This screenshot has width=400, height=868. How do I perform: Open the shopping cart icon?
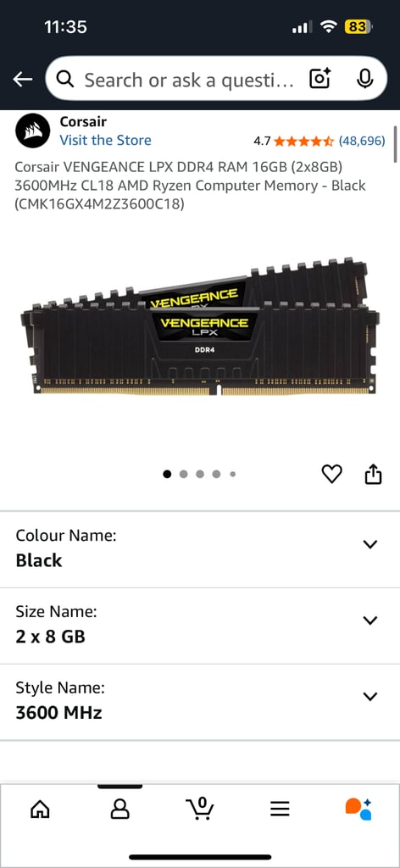[x=199, y=808]
